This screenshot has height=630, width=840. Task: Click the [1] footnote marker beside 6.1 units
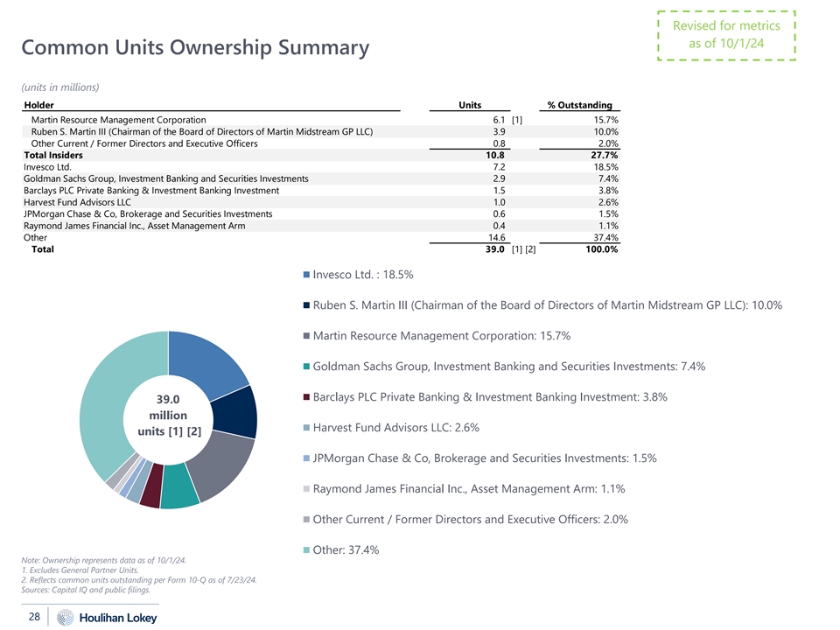pos(517,120)
